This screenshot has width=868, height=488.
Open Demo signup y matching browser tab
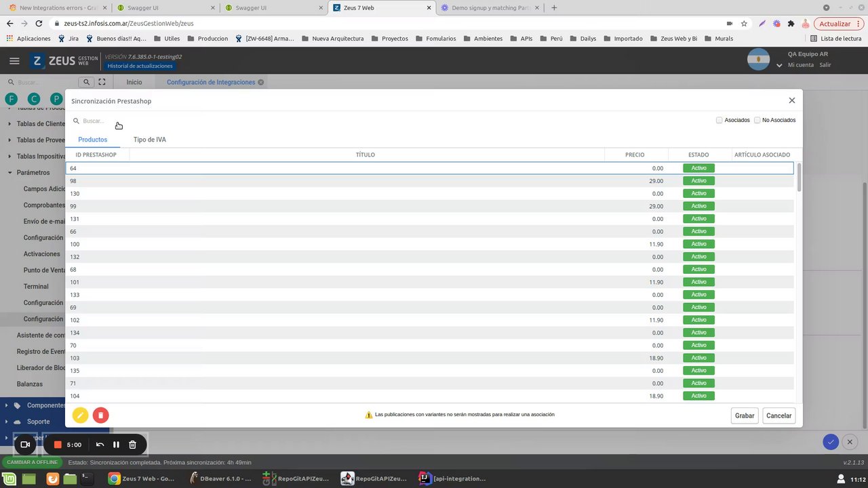pyautogui.click(x=490, y=7)
